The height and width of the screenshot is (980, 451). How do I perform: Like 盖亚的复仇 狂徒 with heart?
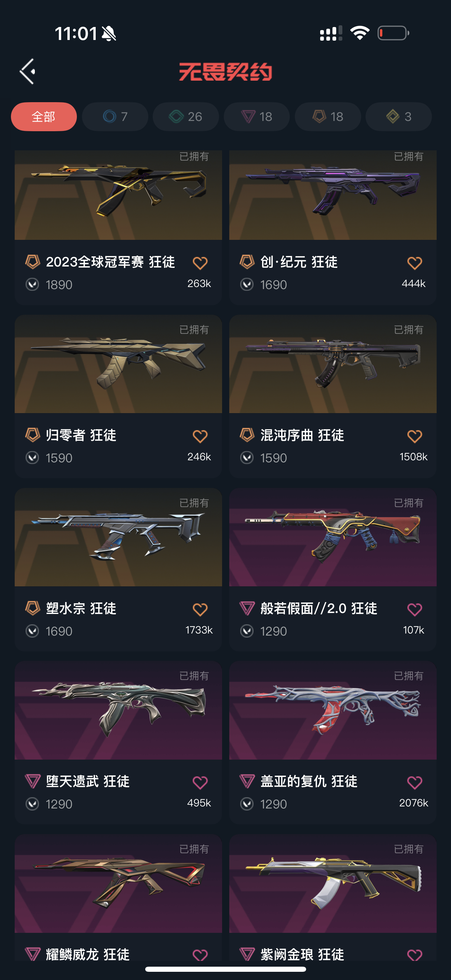coord(414,782)
